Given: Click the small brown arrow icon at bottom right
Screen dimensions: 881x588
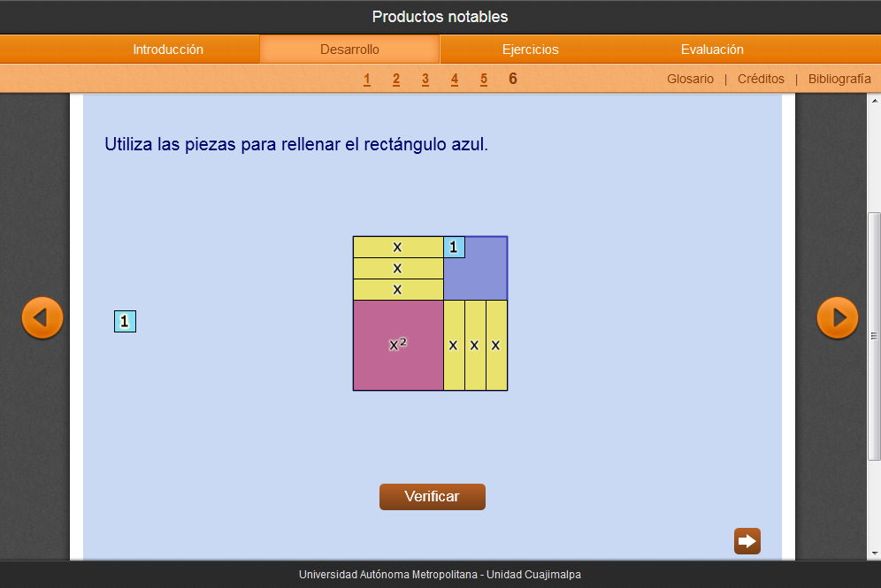Looking at the screenshot, I should click(747, 541).
